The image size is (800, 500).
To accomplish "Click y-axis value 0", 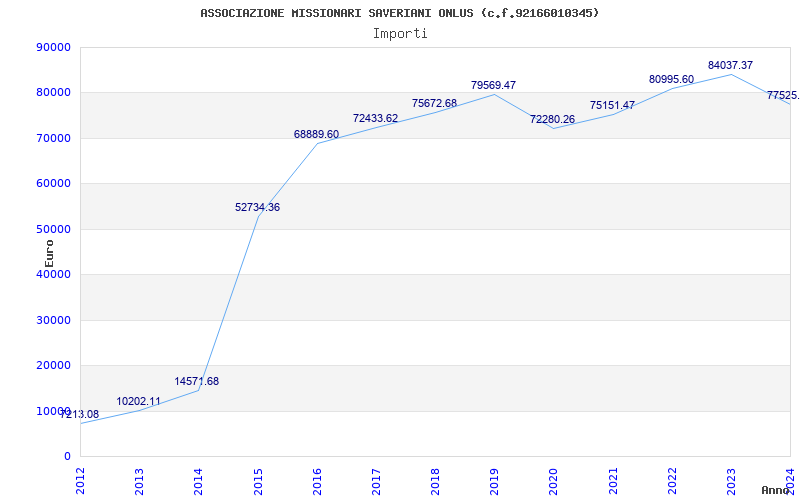I will coord(67,457).
